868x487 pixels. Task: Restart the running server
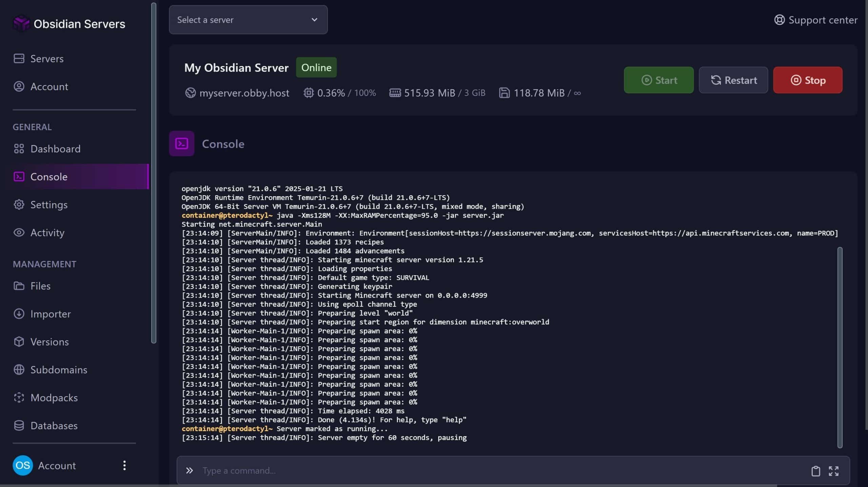point(733,80)
